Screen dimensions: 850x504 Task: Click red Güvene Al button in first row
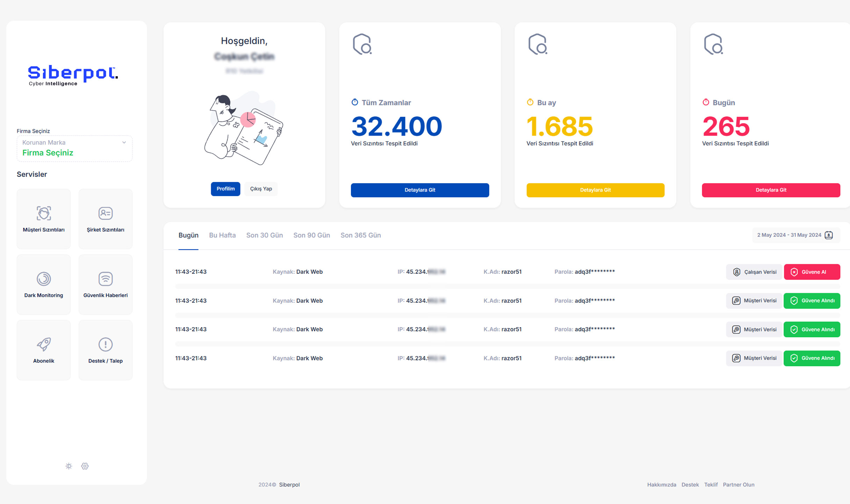pyautogui.click(x=812, y=272)
